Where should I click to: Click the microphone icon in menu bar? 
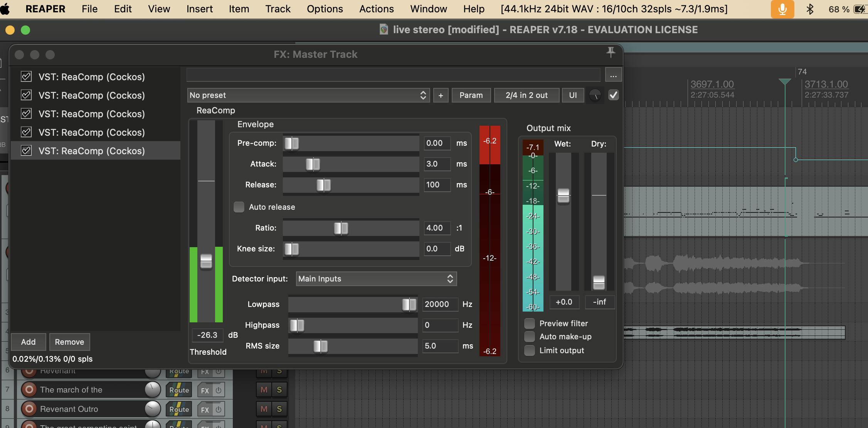click(x=782, y=9)
